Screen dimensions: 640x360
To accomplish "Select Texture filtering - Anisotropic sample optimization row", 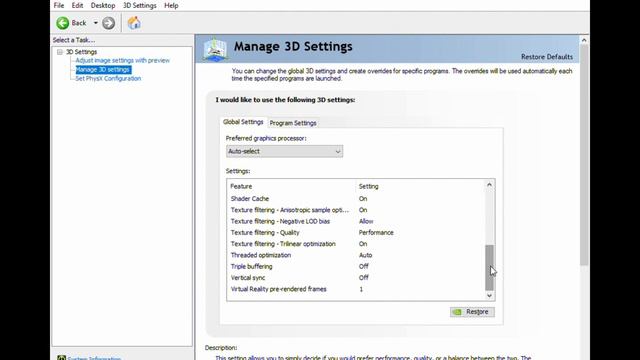I will 355,210.
